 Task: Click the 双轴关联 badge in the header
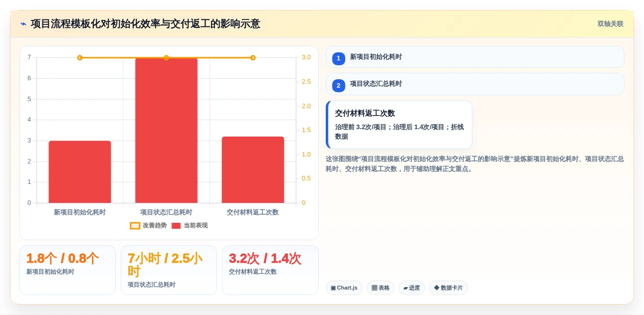coord(610,24)
